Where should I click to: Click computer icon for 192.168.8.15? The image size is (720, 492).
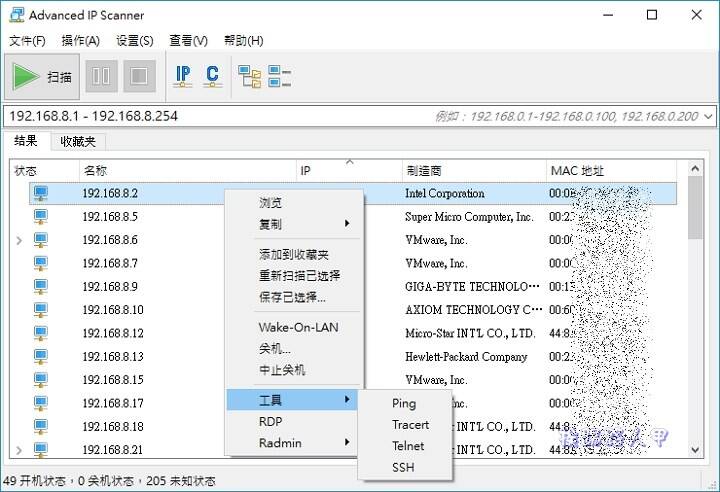pos(41,380)
